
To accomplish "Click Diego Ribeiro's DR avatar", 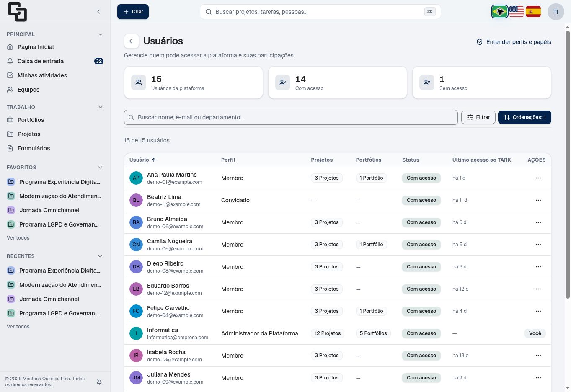I will click(136, 267).
